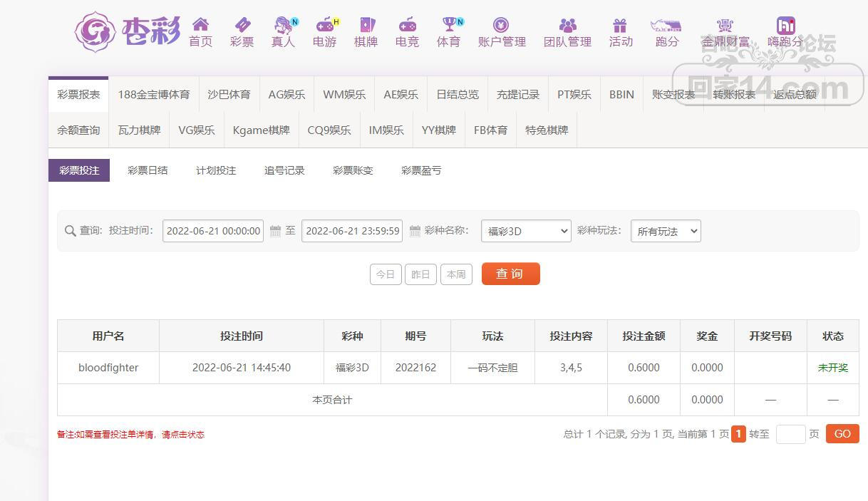This screenshot has width=868, height=501.
Task: Select the 电游 gamepad icon
Action: pyautogui.click(x=324, y=26)
